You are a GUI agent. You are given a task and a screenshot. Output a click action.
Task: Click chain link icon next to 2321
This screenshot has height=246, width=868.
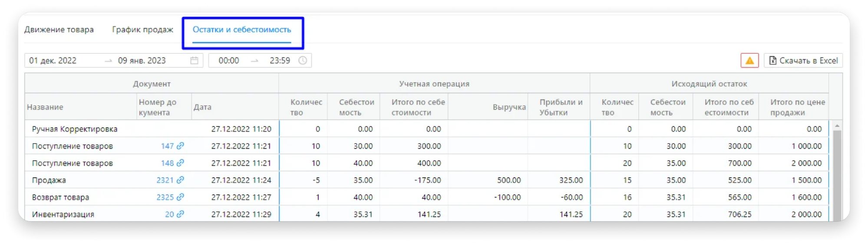(x=180, y=180)
